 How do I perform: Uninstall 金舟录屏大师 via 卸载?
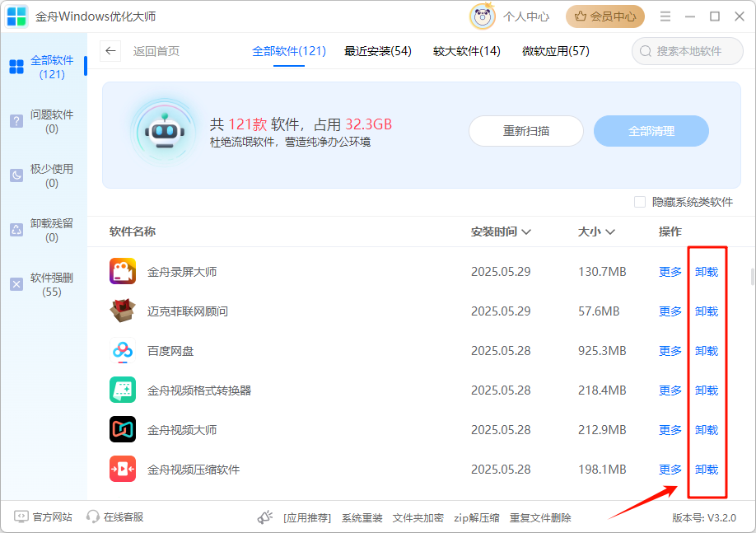pos(707,272)
